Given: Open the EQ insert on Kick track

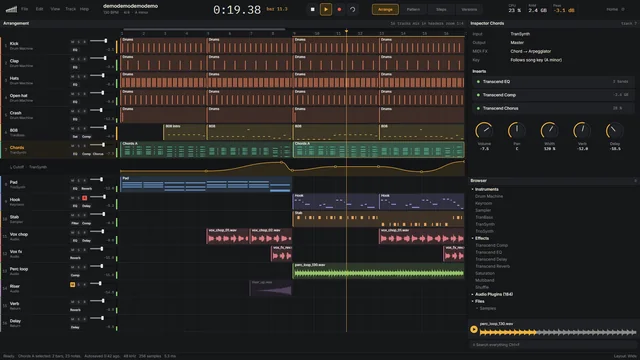Looking at the screenshot, I should click(75, 50).
